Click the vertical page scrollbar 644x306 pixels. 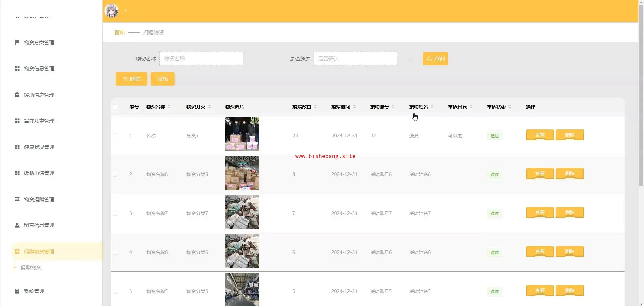click(641, 101)
